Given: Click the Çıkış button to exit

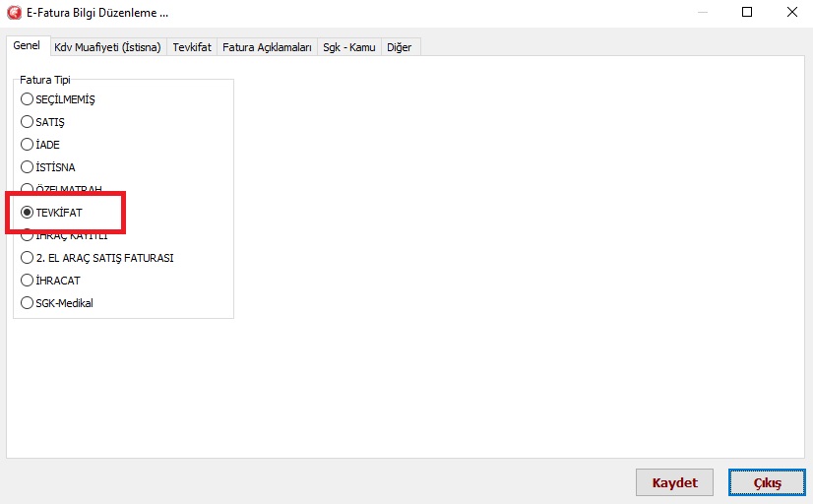Looking at the screenshot, I should [767, 483].
